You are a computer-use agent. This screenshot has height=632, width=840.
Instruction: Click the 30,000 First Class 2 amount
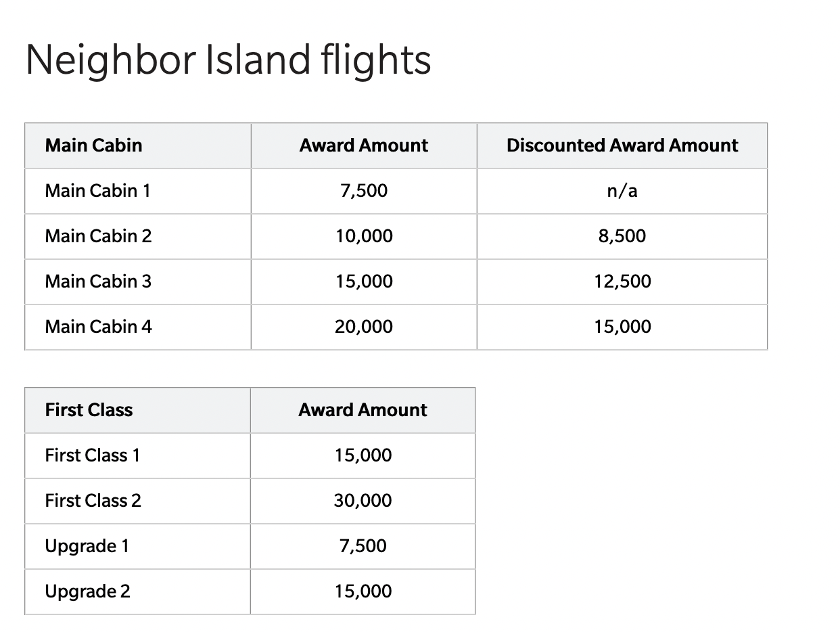(x=363, y=501)
